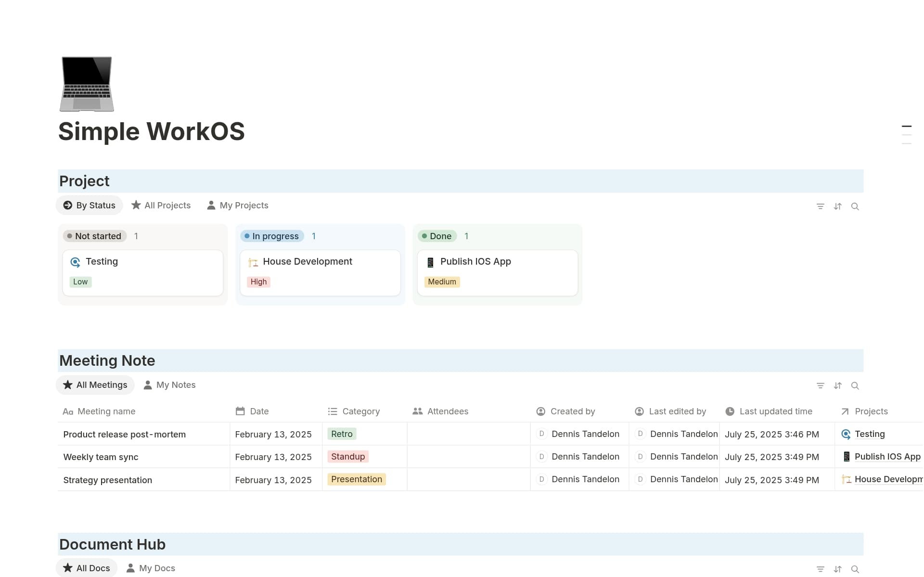The width and height of the screenshot is (924, 577).
Task: Expand the In progress status group
Action: click(272, 236)
